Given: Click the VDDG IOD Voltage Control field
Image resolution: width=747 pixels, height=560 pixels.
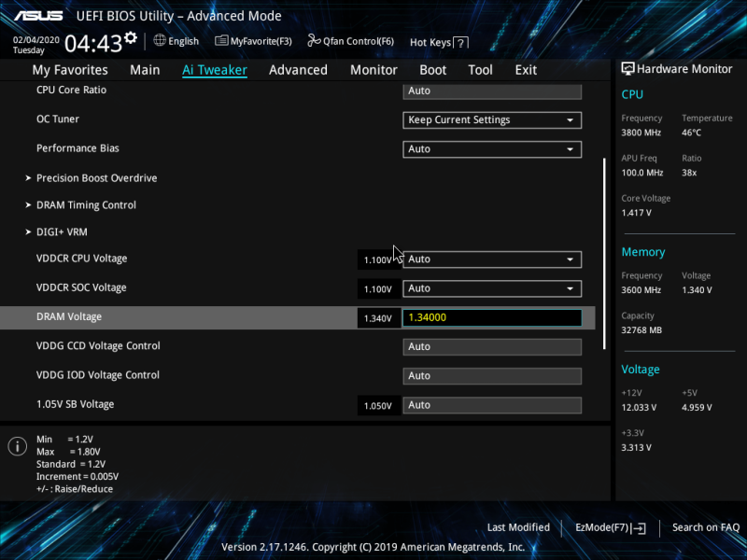Looking at the screenshot, I should coord(492,376).
